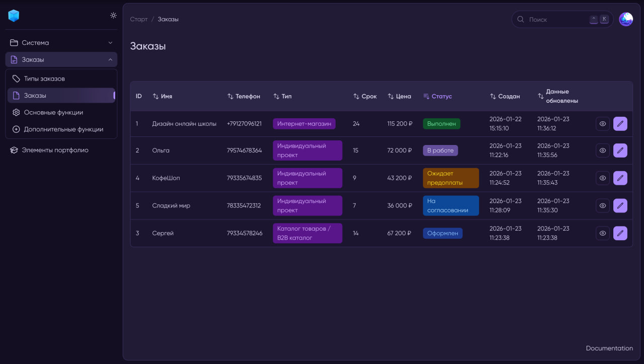Toggle the light/dark theme sun icon
The width and height of the screenshot is (644, 364).
pyautogui.click(x=113, y=16)
